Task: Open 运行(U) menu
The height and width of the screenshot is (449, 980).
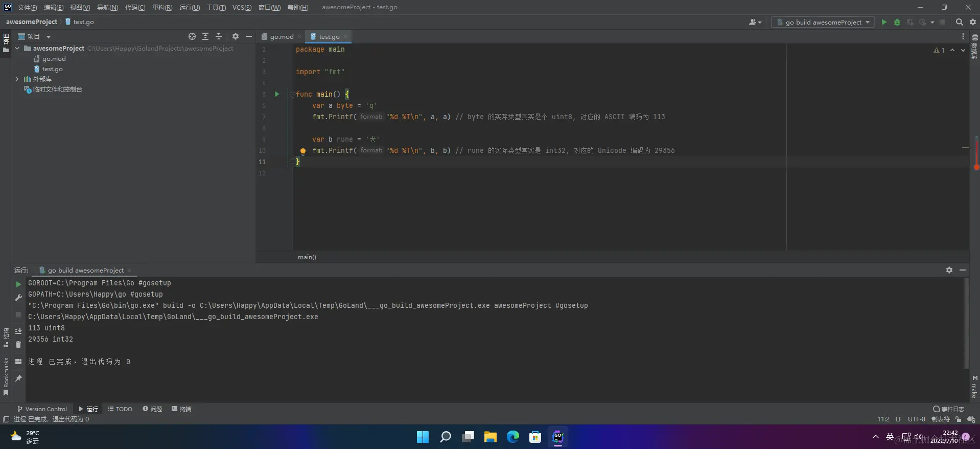Action: tap(190, 7)
